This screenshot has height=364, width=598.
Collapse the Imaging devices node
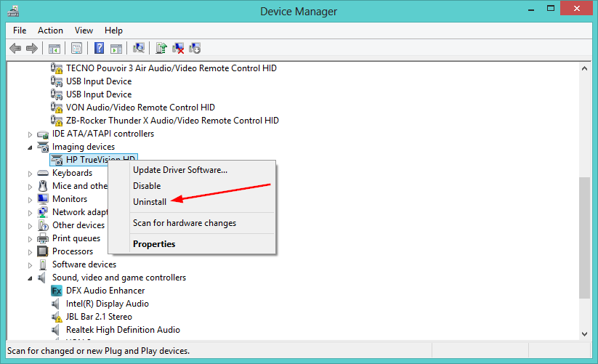pyautogui.click(x=30, y=147)
